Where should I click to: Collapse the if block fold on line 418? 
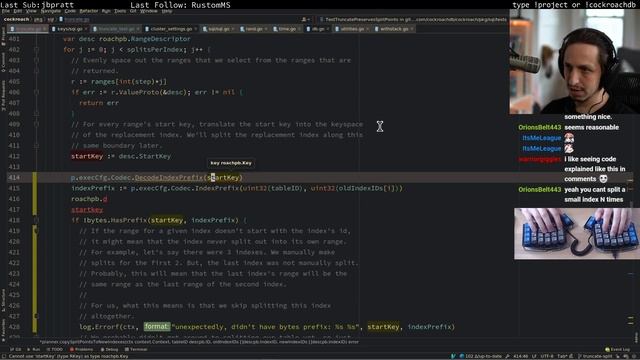[36, 220]
